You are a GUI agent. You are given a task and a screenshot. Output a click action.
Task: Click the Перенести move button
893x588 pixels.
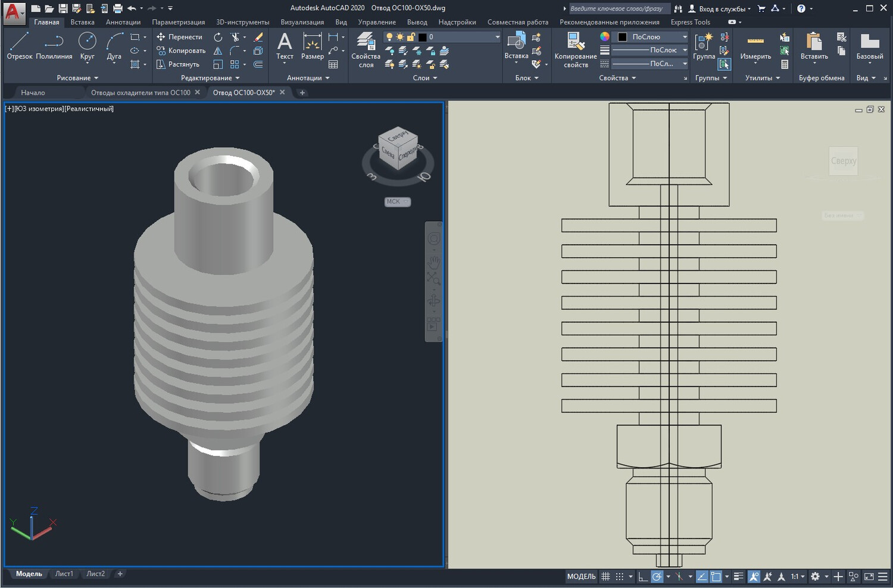[x=180, y=37]
